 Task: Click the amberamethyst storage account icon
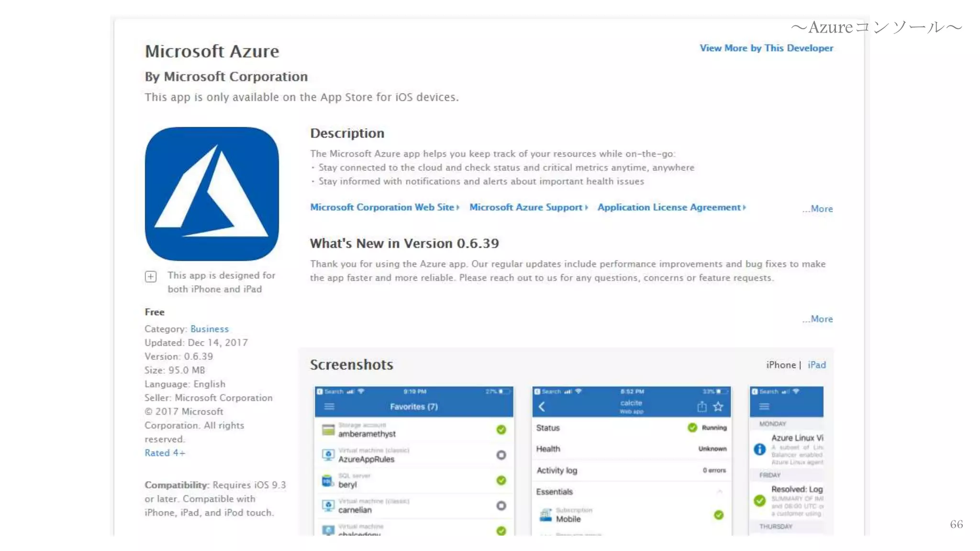click(328, 430)
